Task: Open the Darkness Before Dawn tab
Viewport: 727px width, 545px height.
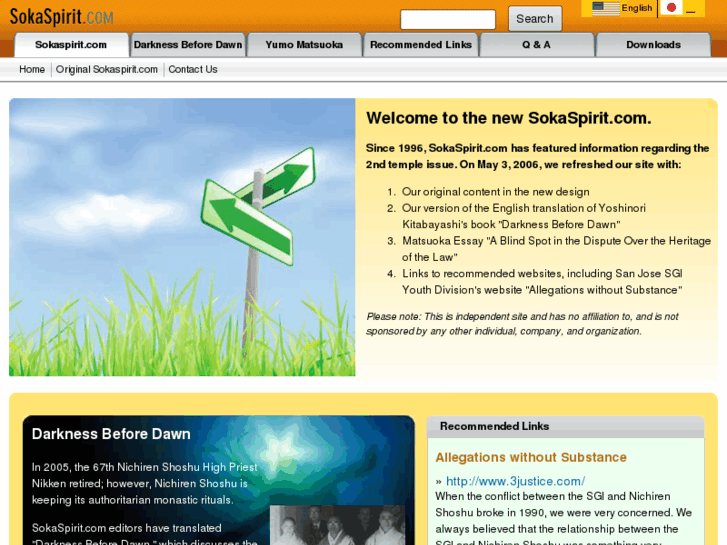Action: 188,45
